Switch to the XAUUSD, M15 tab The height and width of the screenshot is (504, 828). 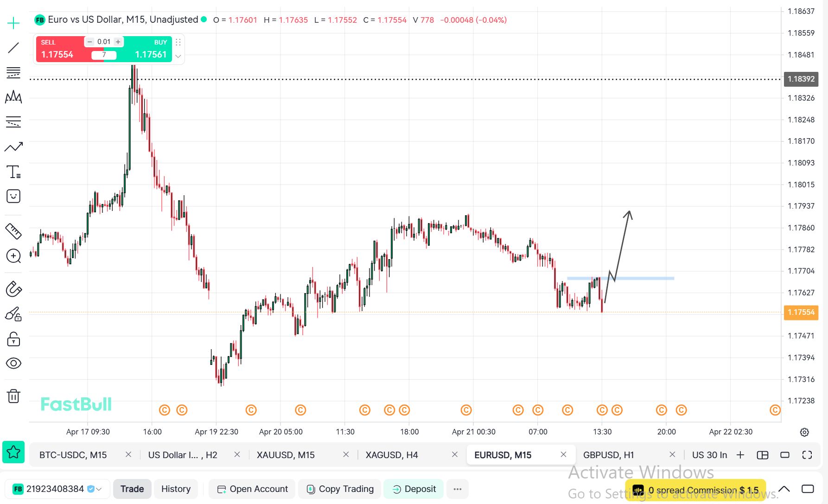(x=286, y=455)
